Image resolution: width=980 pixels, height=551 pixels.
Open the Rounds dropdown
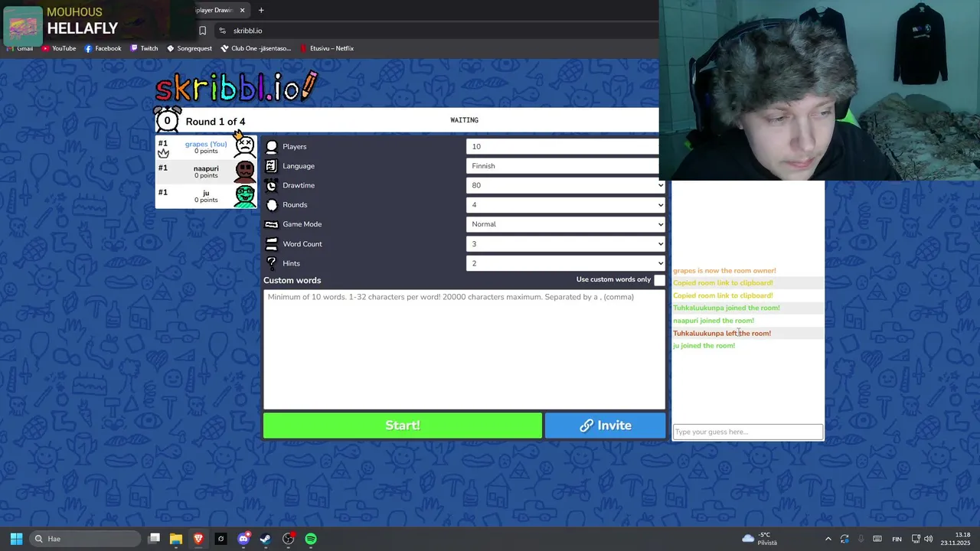(565, 205)
